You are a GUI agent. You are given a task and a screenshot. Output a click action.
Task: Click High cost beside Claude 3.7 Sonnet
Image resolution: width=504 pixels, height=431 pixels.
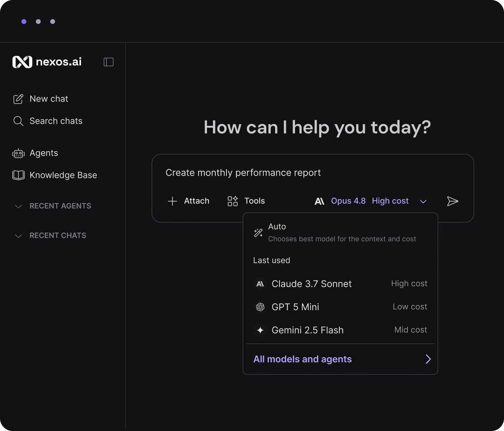(409, 283)
